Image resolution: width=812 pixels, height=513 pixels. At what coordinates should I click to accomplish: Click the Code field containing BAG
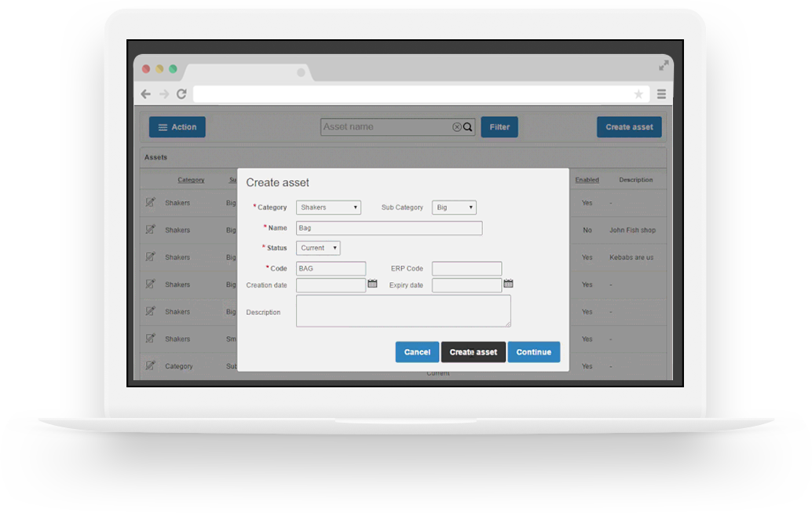point(331,269)
